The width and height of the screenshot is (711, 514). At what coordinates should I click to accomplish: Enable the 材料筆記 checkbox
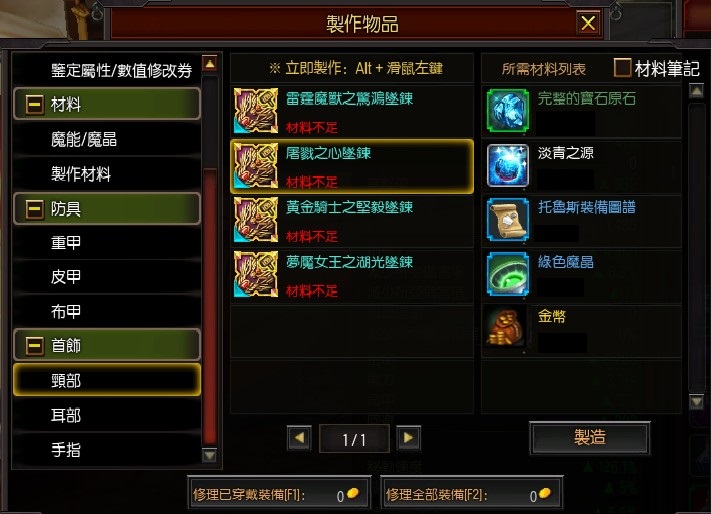click(x=622, y=68)
